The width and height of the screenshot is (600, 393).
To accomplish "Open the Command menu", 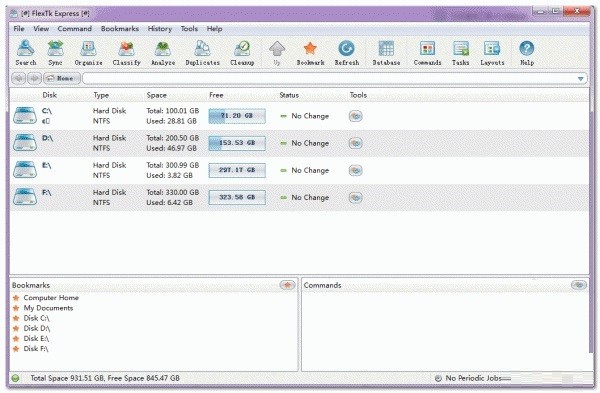I will click(75, 29).
